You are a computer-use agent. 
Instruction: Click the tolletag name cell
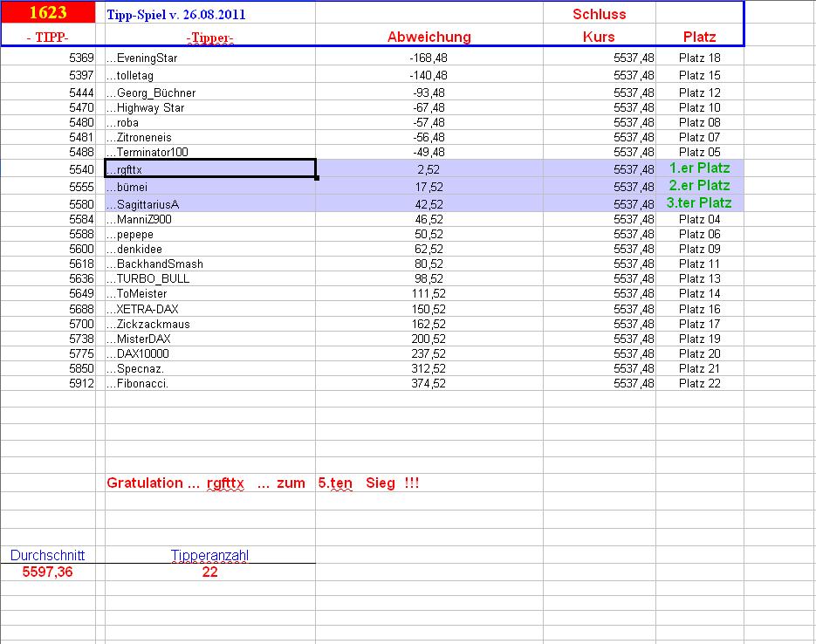point(210,75)
